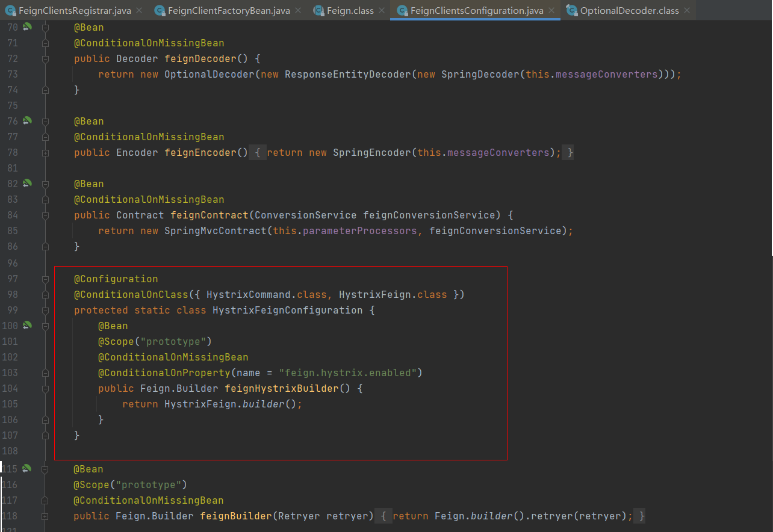773x532 pixels.
Task: Click the feignBuilder method name on line 118
Action: point(236,516)
